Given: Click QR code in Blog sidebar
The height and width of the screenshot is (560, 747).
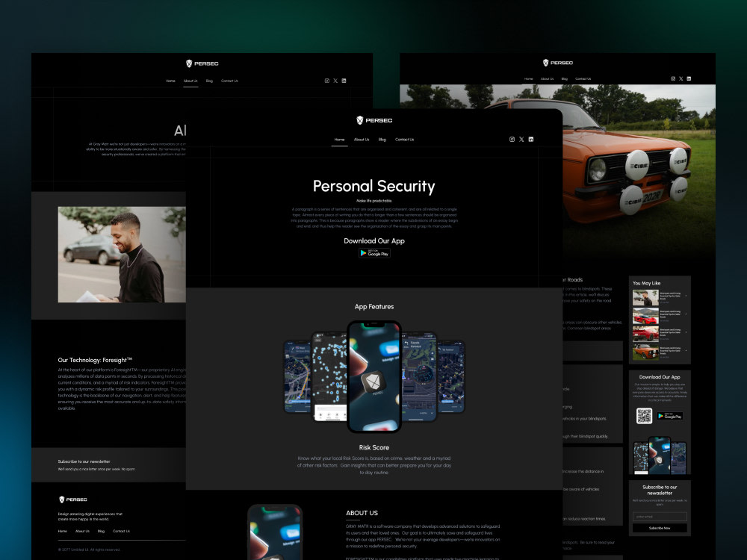Looking at the screenshot, I should coord(644,416).
